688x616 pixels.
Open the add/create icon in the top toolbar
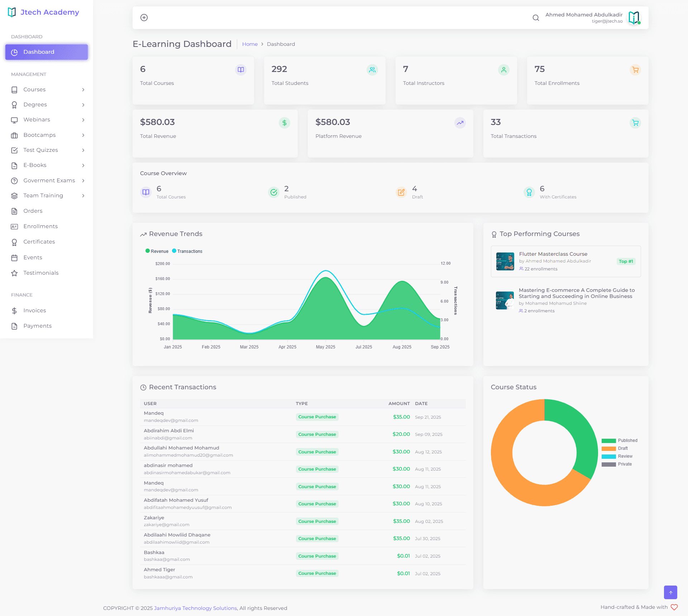[x=144, y=17]
